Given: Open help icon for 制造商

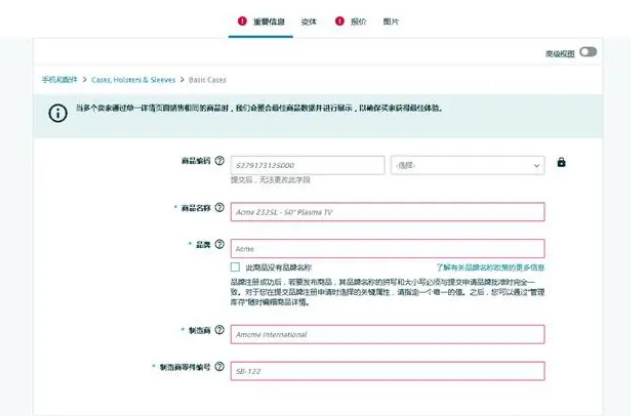Looking at the screenshot, I should [219, 330].
